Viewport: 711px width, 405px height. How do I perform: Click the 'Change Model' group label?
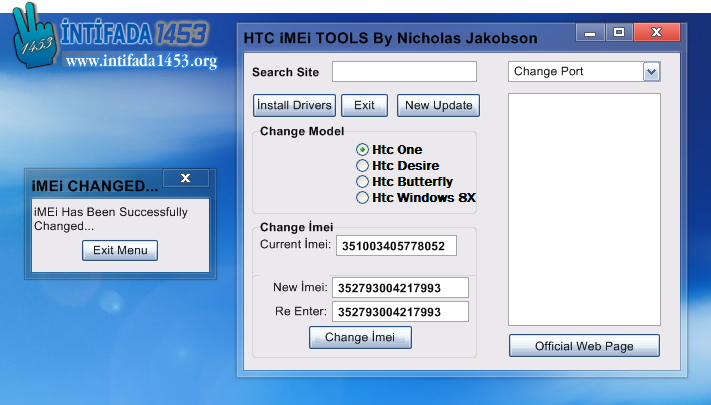pyautogui.click(x=302, y=132)
